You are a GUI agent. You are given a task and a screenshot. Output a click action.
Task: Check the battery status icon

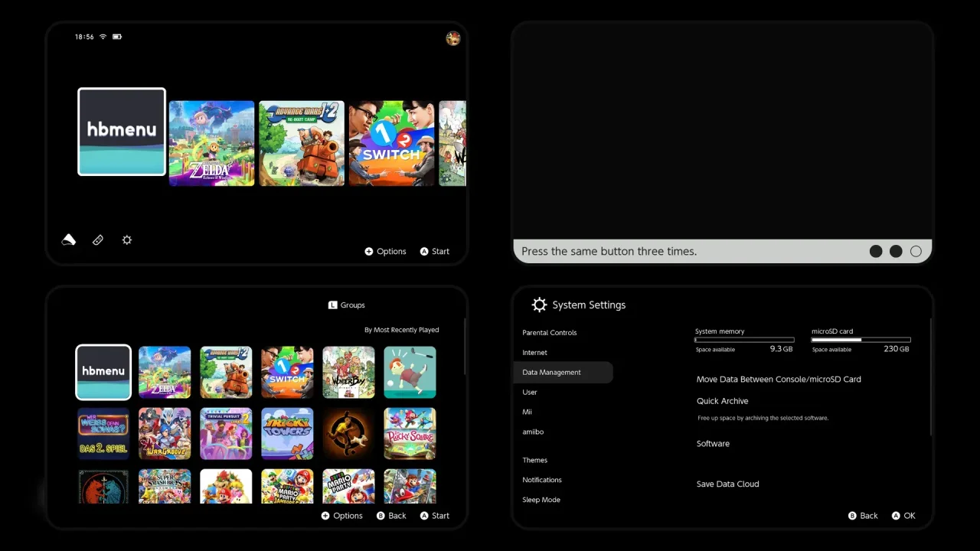(x=117, y=37)
